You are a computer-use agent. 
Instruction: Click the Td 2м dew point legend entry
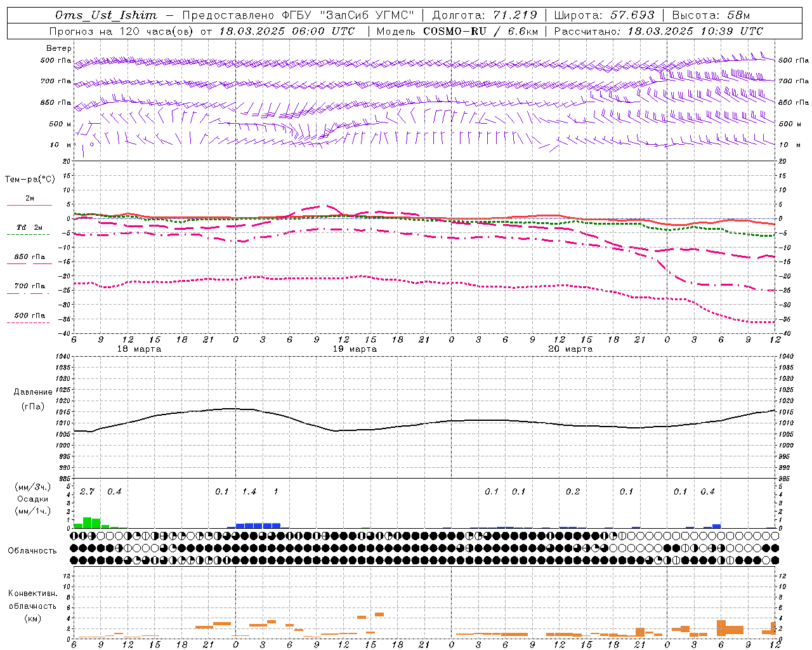point(30,227)
